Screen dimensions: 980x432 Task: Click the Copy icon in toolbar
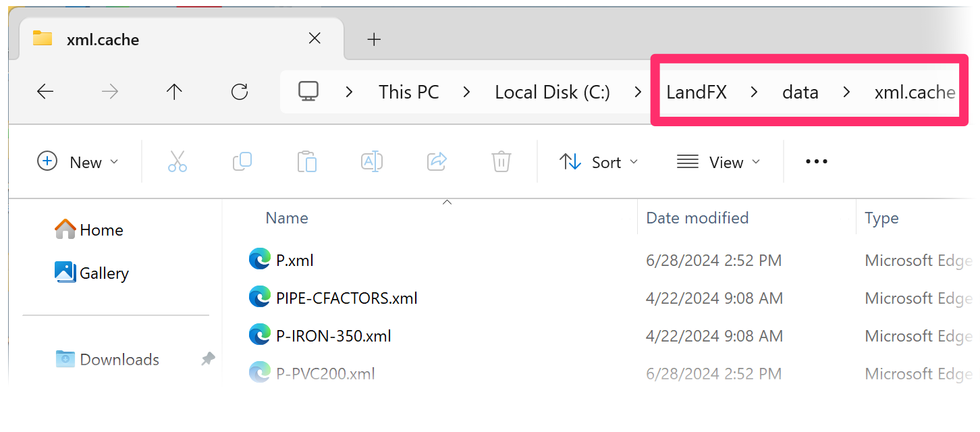click(x=242, y=162)
